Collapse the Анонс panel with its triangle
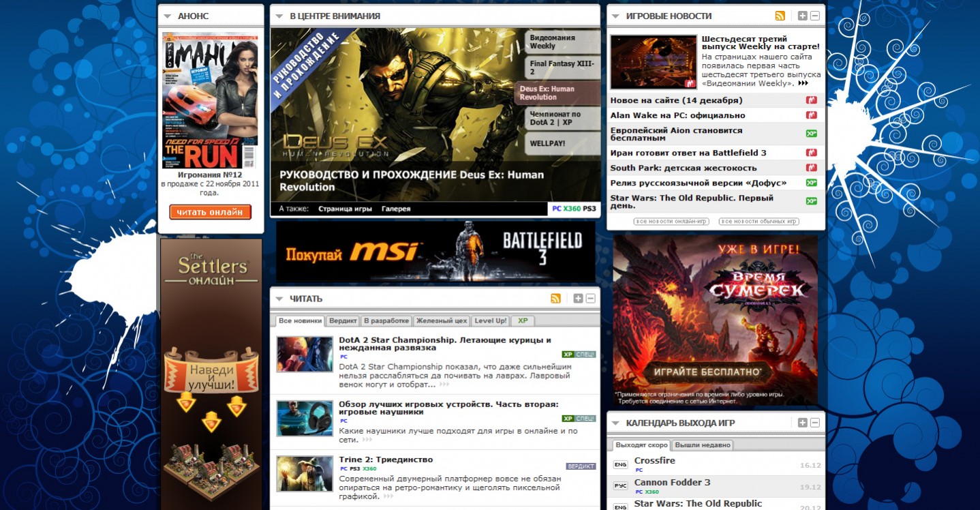The image size is (980, 510). pyautogui.click(x=168, y=16)
